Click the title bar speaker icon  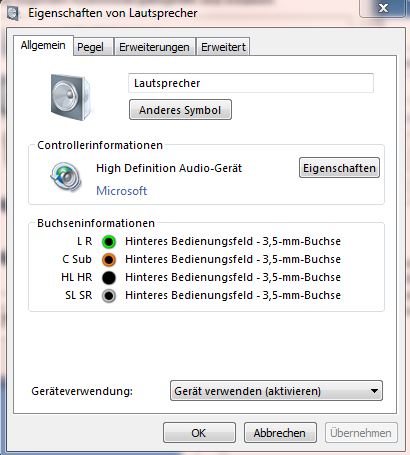[x=13, y=13]
